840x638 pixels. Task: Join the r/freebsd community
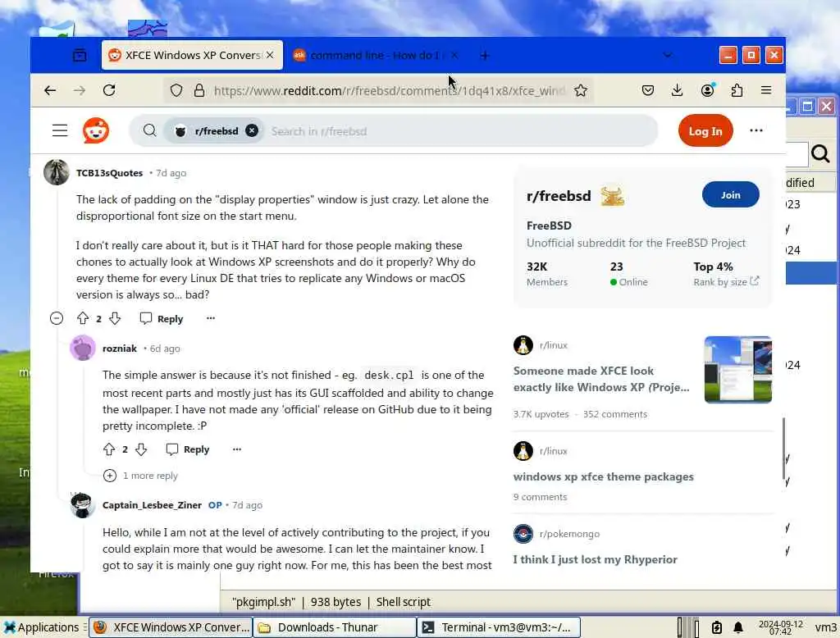pos(730,195)
